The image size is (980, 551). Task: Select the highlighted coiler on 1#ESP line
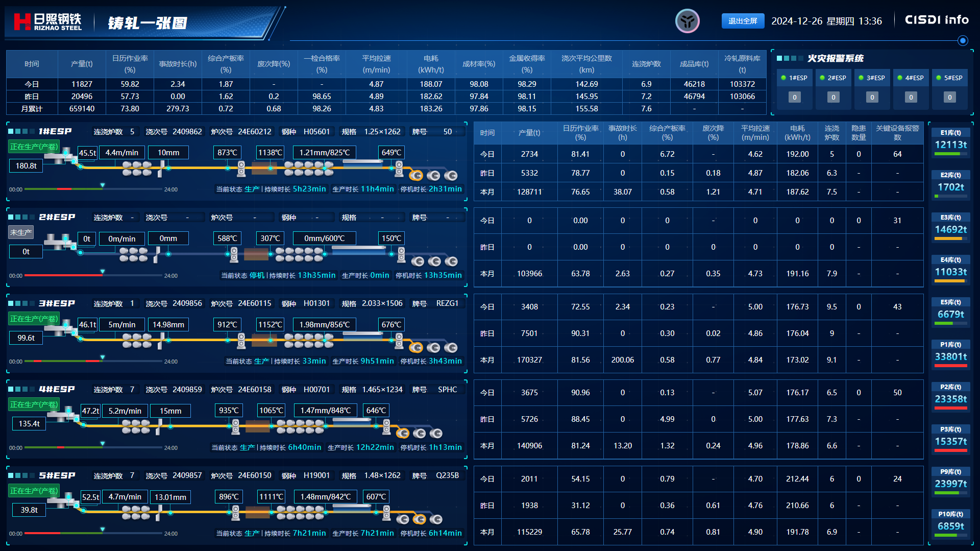point(416,176)
